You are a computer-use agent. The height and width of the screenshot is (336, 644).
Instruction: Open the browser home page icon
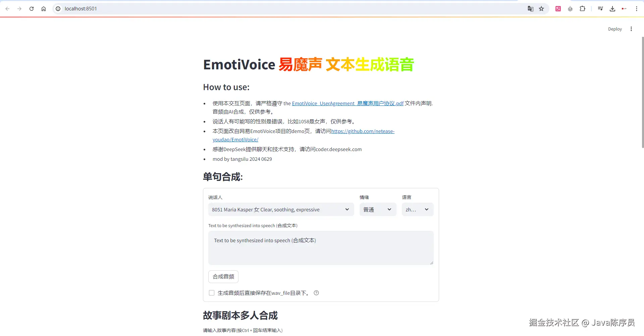pos(44,9)
